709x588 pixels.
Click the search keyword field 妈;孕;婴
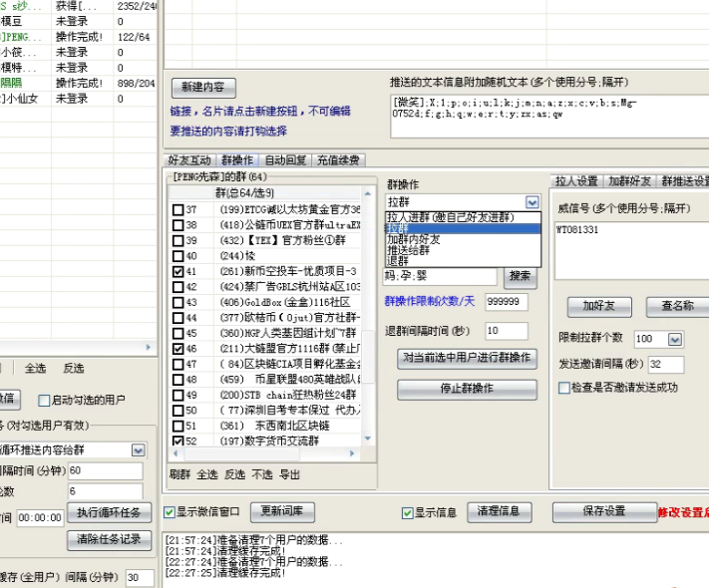click(x=441, y=276)
